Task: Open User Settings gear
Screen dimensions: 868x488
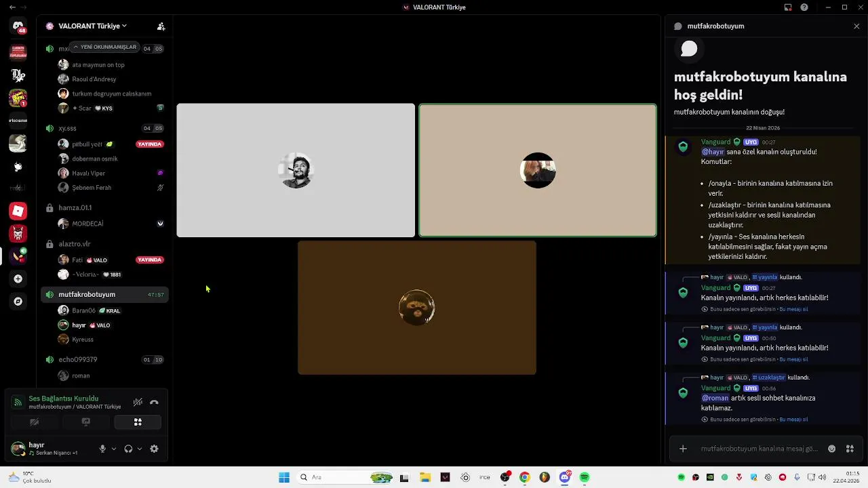Action: pos(154,449)
